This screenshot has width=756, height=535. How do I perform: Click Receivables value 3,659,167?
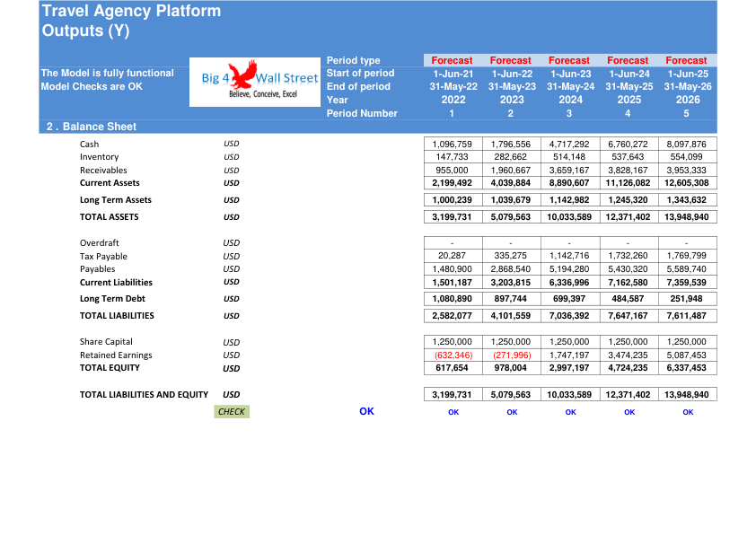coord(570,171)
